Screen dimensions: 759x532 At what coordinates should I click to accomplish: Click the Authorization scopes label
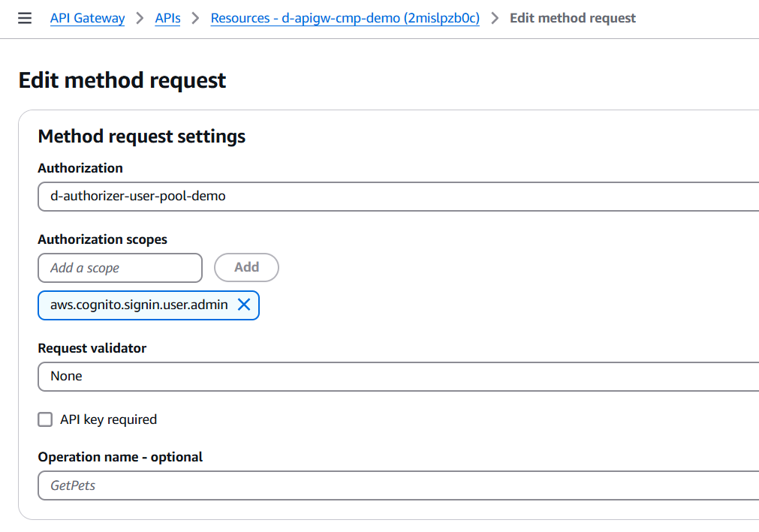[x=102, y=239]
